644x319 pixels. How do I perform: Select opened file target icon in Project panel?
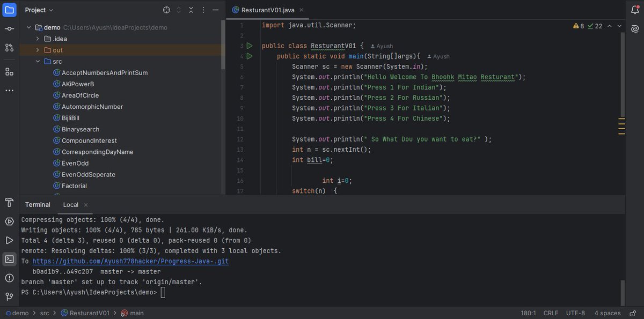coord(166,10)
